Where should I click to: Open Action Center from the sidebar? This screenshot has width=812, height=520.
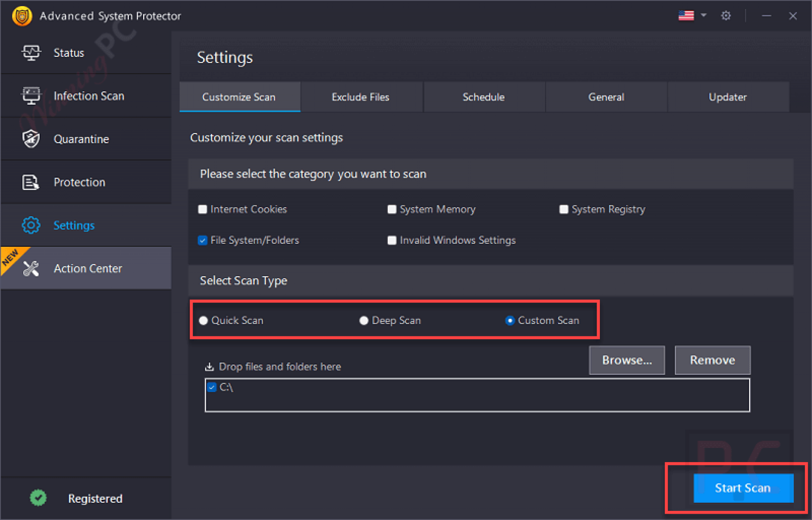(86, 269)
